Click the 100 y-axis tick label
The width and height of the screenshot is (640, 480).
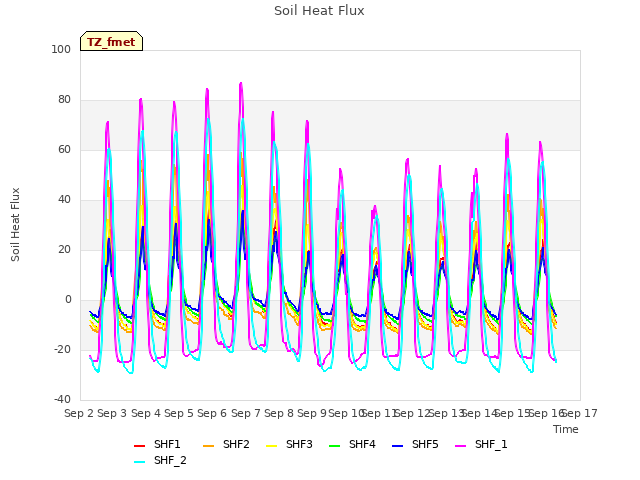pos(61,49)
